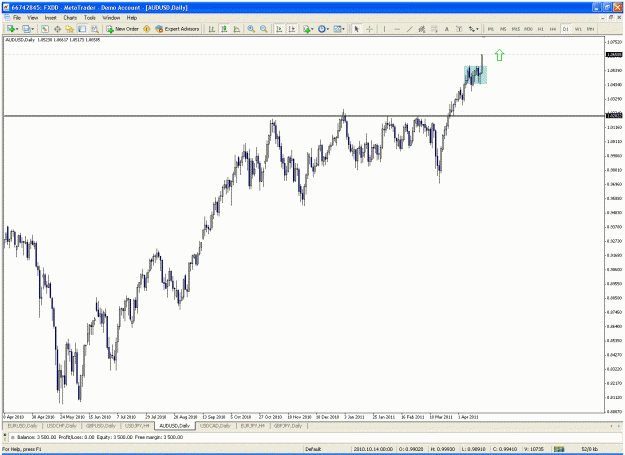Switch to the USDJPY,H4 chart tab
Image resolution: width=625 pixels, height=455 pixels.
point(137,426)
